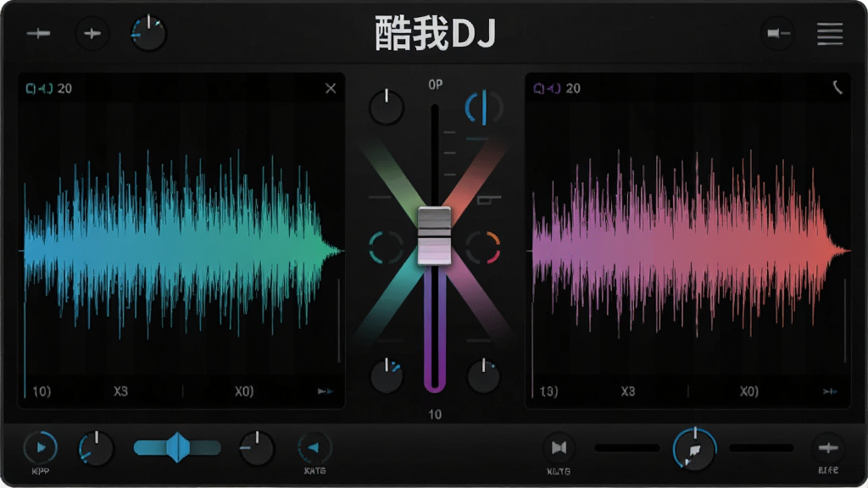868x488 pixels.
Task: Click the 酷我DJ title text
Action: (435, 33)
